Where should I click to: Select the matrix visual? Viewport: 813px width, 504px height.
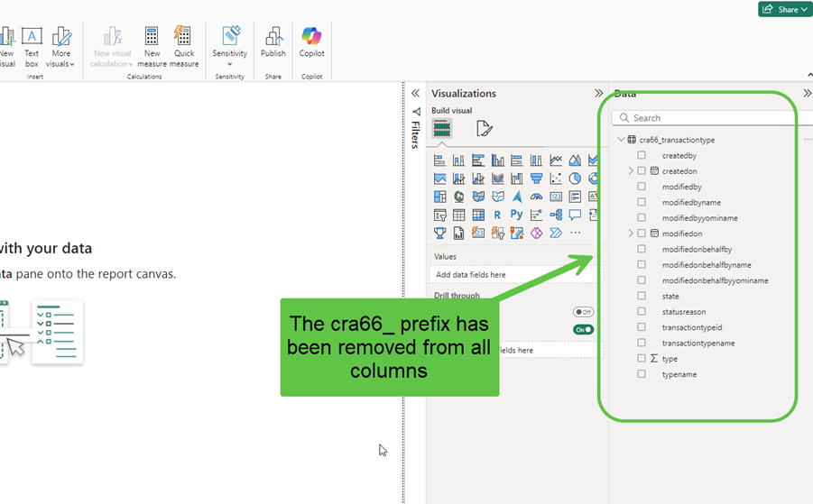click(478, 215)
